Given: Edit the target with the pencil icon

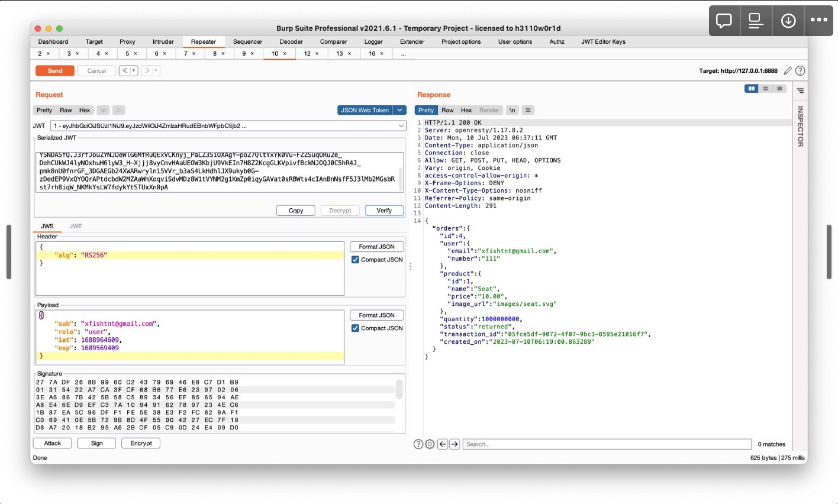Looking at the screenshot, I should tap(788, 71).
